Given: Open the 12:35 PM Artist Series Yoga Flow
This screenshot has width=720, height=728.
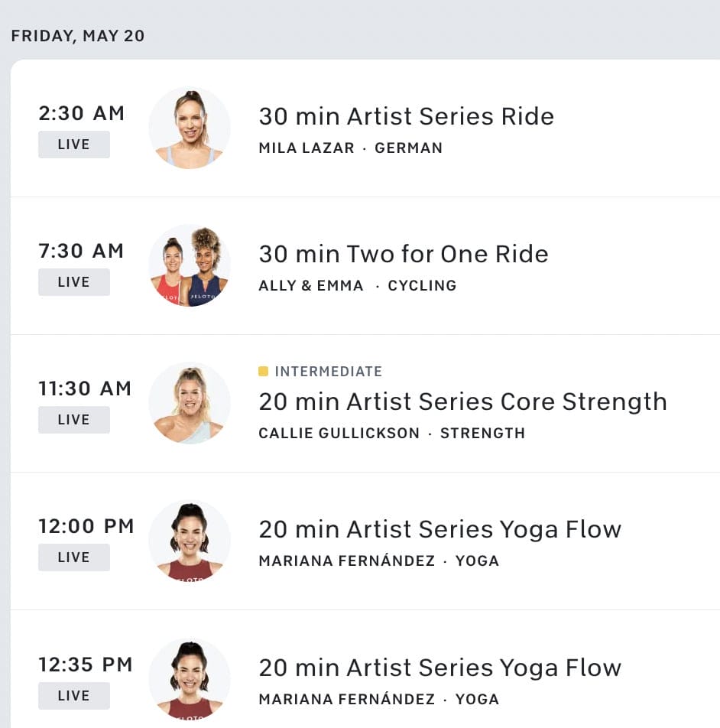Looking at the screenshot, I should click(x=439, y=668).
